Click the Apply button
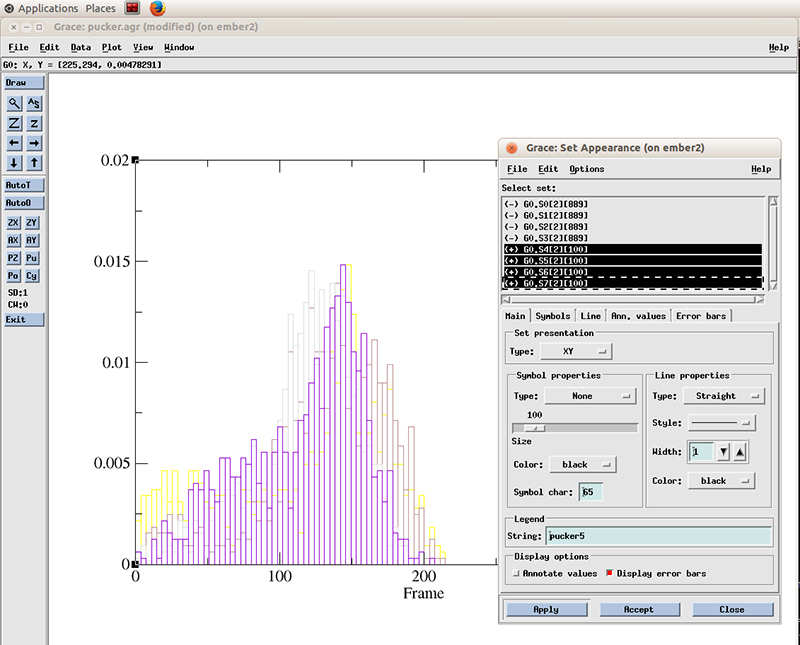 coord(546,609)
